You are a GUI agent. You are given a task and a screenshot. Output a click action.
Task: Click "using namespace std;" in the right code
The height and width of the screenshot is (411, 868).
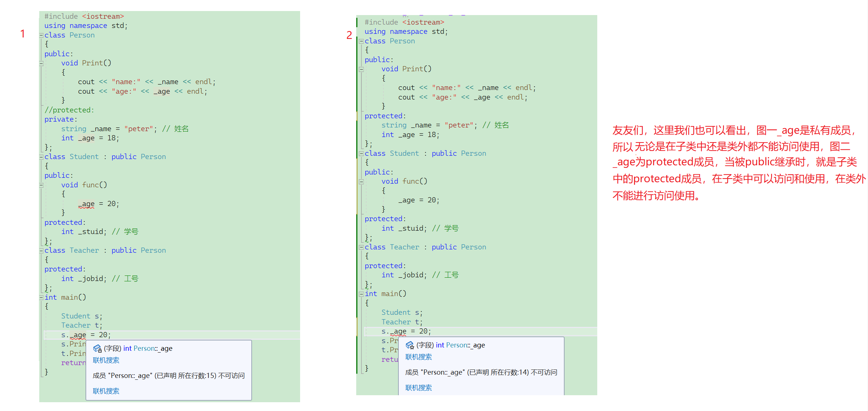coord(406,32)
